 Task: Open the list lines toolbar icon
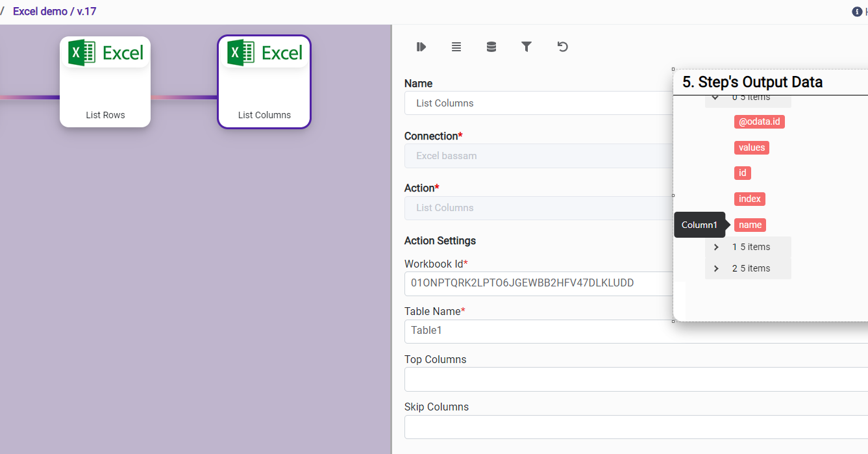tap(456, 47)
